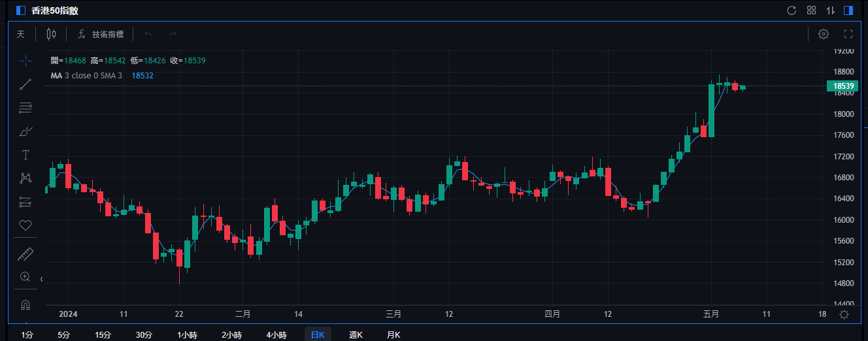Select the trend line drawing tool
868x341 pixels.
tap(25, 84)
